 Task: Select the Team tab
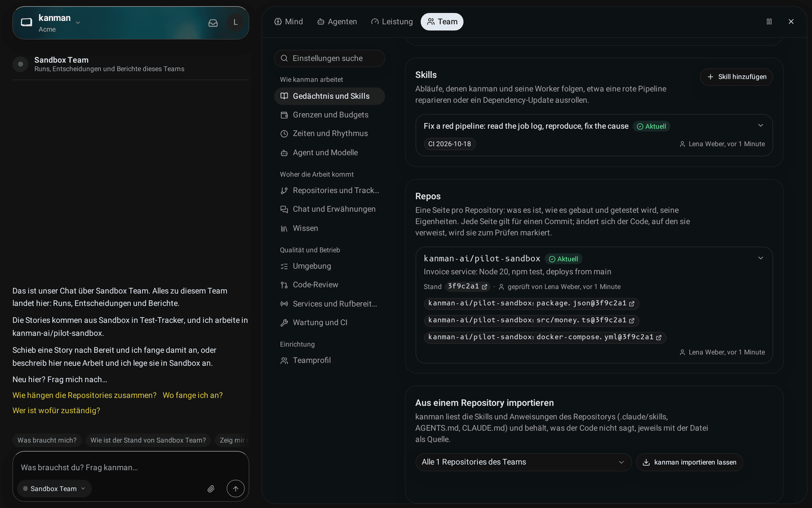click(442, 22)
